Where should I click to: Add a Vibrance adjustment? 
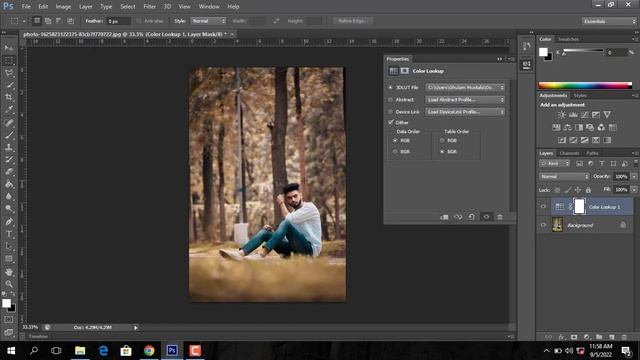pos(607,115)
